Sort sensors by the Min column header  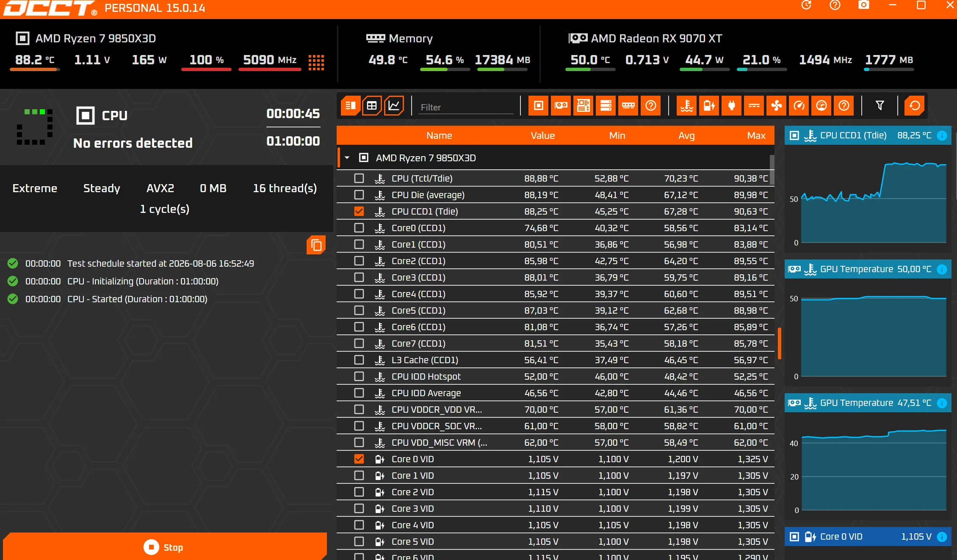(617, 135)
